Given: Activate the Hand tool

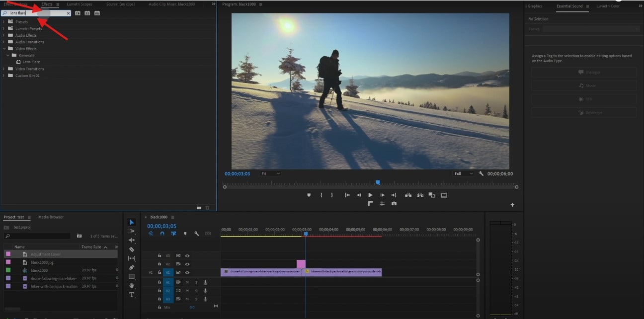Looking at the screenshot, I should pyautogui.click(x=132, y=285).
